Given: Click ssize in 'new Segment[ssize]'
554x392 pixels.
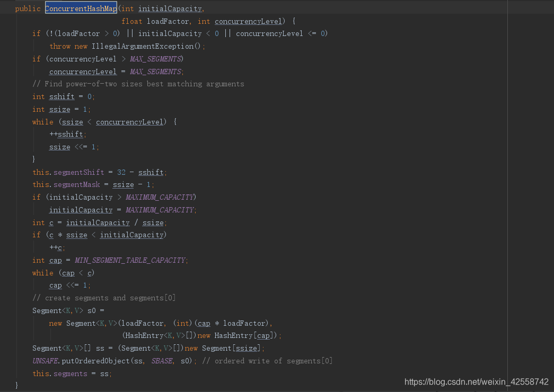Looking at the screenshot, I should pos(247,349).
